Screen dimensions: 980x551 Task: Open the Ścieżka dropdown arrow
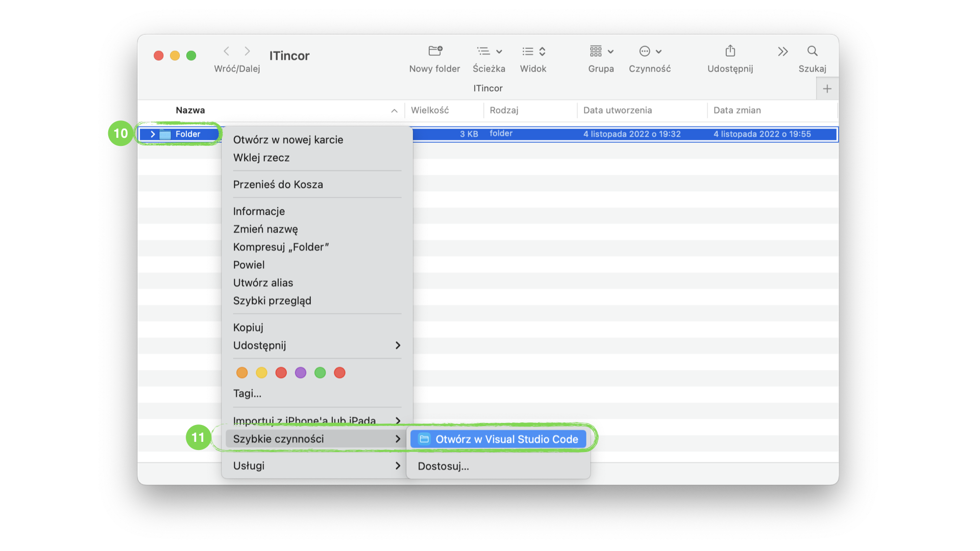pos(499,52)
